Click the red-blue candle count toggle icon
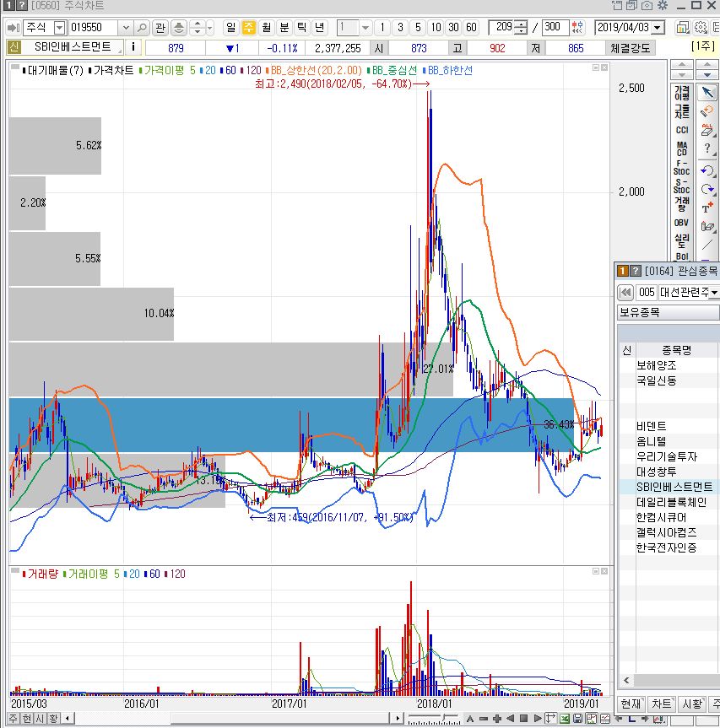The width and height of the screenshot is (720, 728). (578, 27)
